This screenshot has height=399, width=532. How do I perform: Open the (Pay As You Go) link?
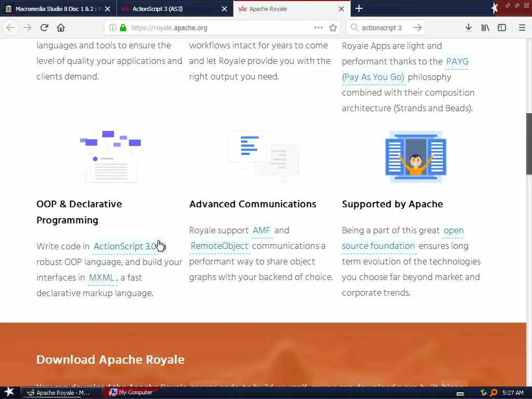373,77
